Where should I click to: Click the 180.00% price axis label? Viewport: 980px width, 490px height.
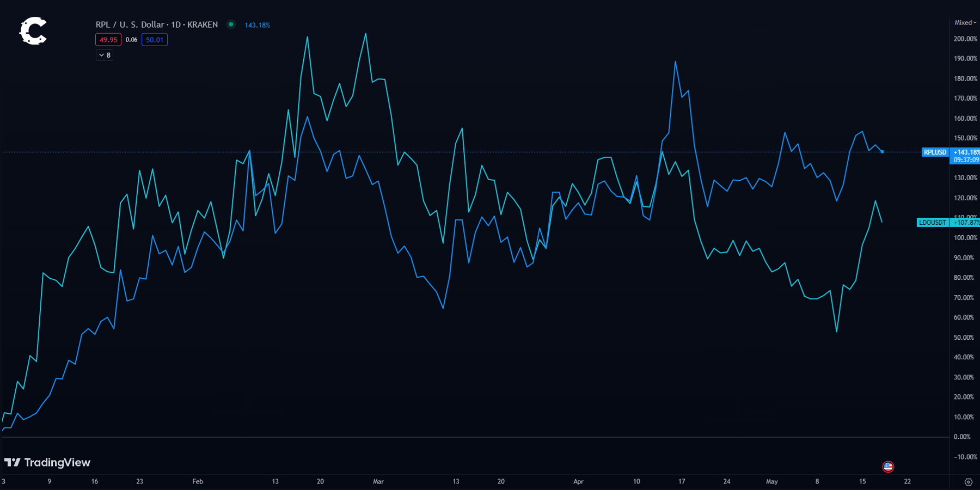(965, 79)
